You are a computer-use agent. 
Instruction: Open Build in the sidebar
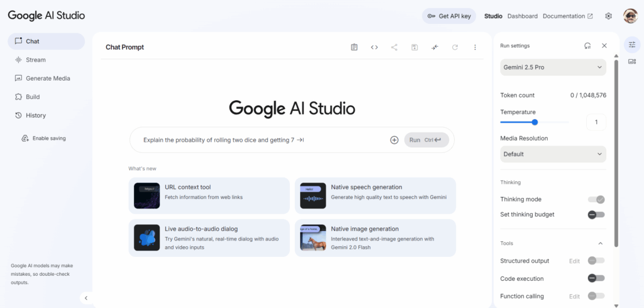47,96
